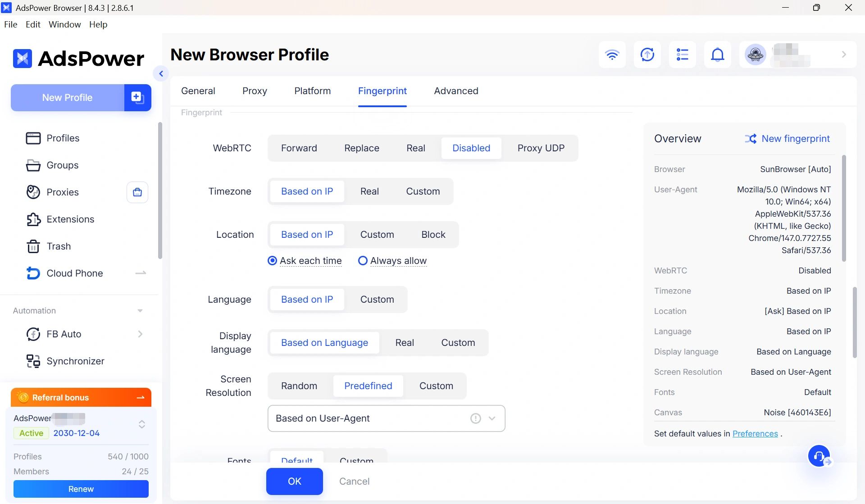Collapse the Automation section

(x=140, y=311)
